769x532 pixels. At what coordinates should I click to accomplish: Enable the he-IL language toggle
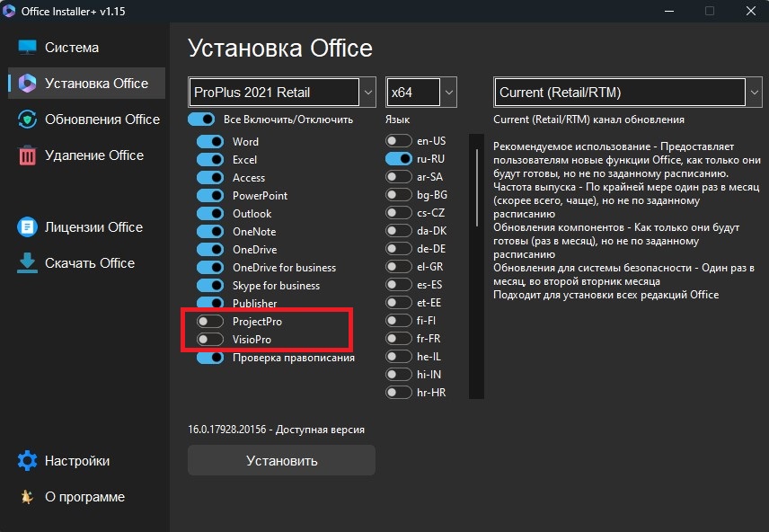coord(398,356)
